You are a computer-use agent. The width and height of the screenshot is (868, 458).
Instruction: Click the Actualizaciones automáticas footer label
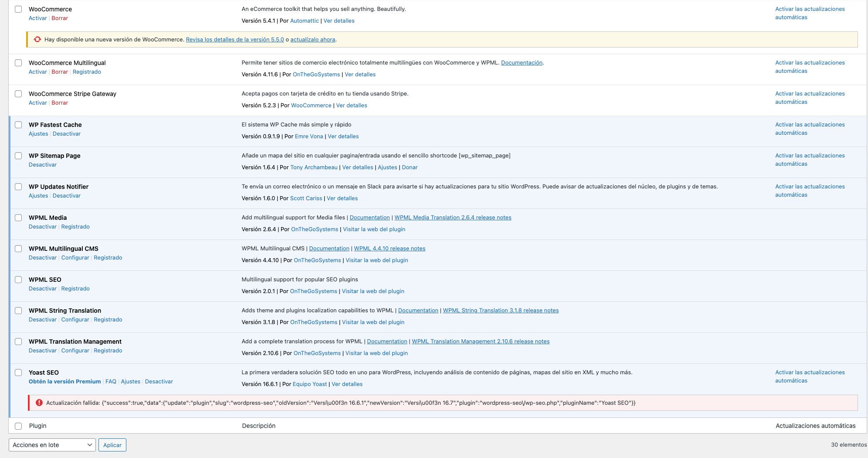coord(815,426)
